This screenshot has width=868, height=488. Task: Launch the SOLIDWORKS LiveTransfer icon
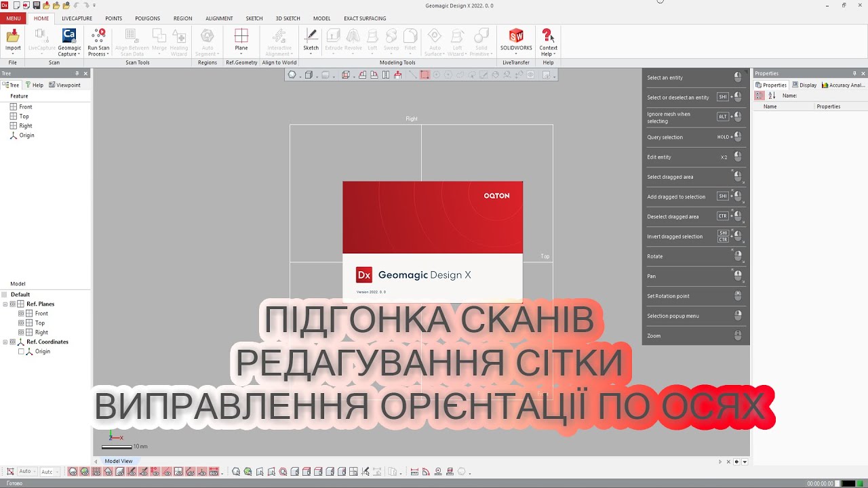516,36
